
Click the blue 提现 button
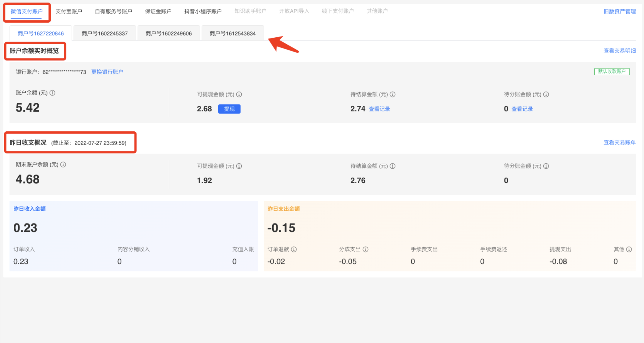(x=229, y=109)
